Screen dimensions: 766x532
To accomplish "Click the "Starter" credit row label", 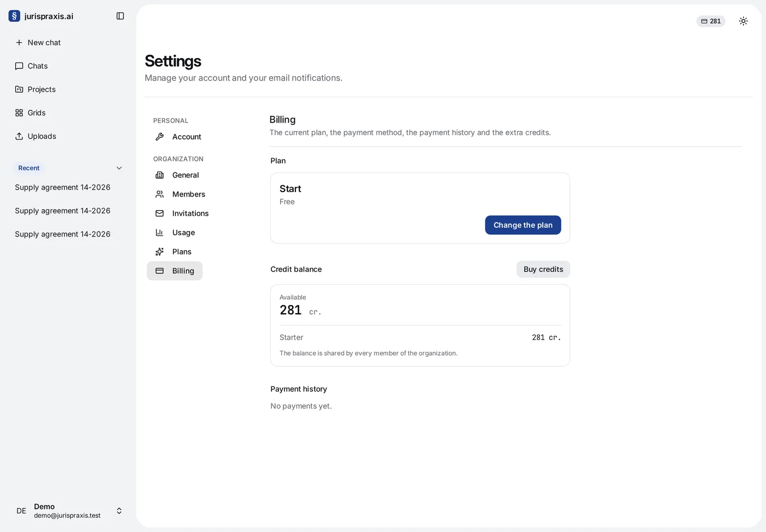I will pos(291,338).
